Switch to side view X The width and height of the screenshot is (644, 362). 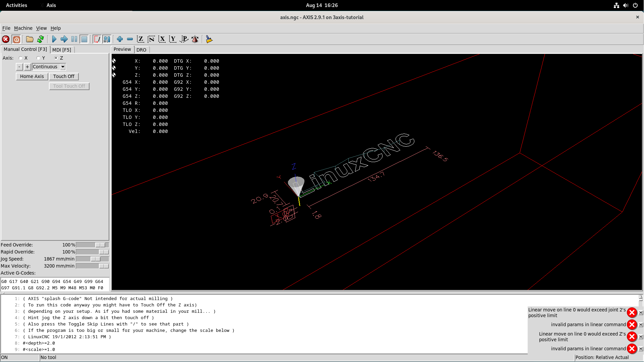(x=162, y=40)
